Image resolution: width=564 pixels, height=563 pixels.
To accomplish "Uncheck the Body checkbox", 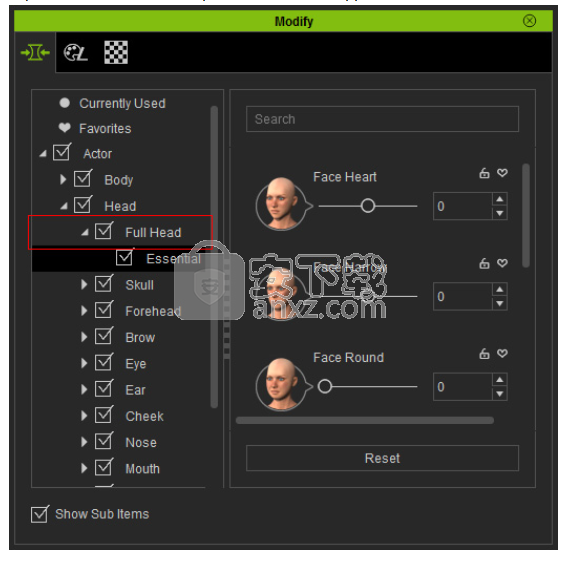I will pyautogui.click(x=83, y=178).
